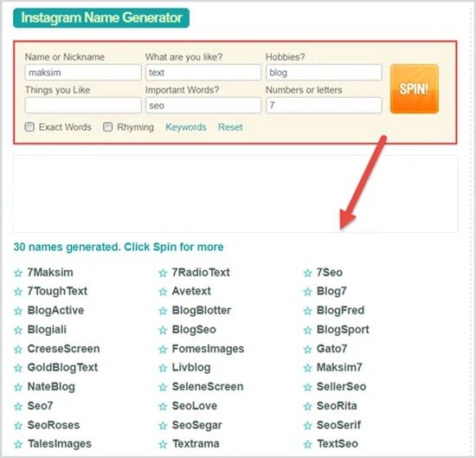Click the TextSeo name

pyautogui.click(x=338, y=444)
